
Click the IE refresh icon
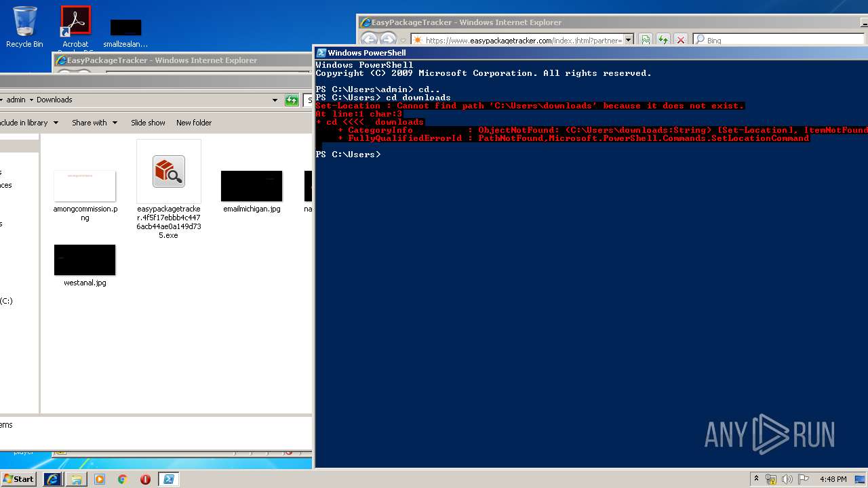tap(663, 40)
